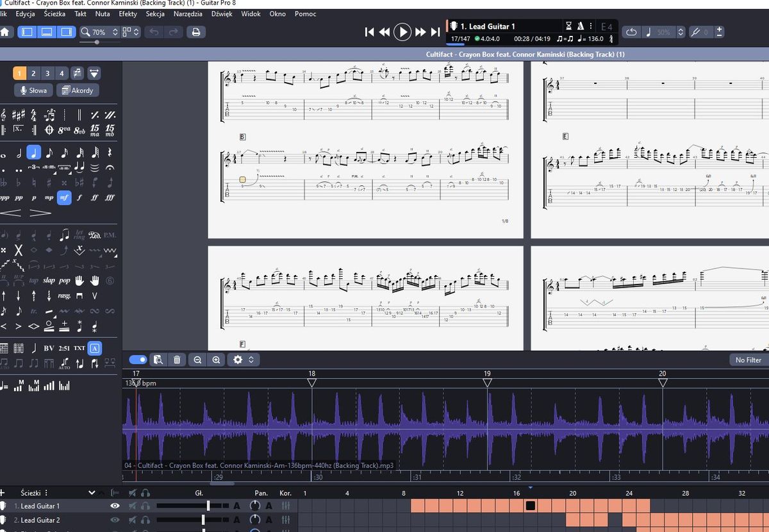The height and width of the screenshot is (532, 769).
Task: Add slap technique marking
Action: pos(49,280)
